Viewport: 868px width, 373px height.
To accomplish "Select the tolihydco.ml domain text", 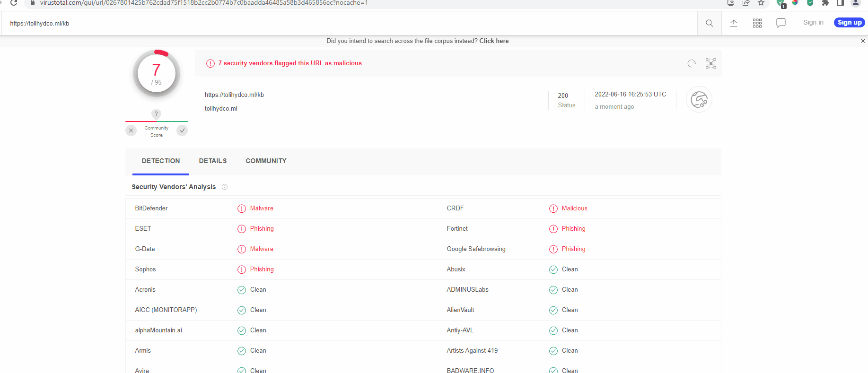I will tap(221, 109).
